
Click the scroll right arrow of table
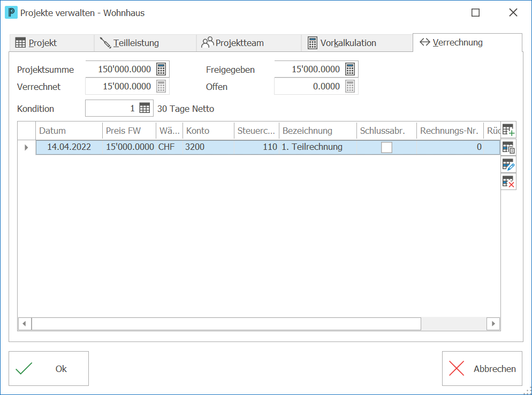click(493, 324)
